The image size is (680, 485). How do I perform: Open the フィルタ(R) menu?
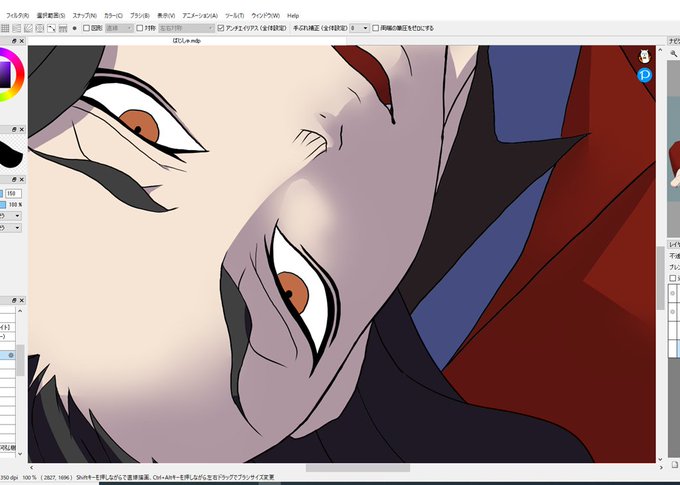17,16
